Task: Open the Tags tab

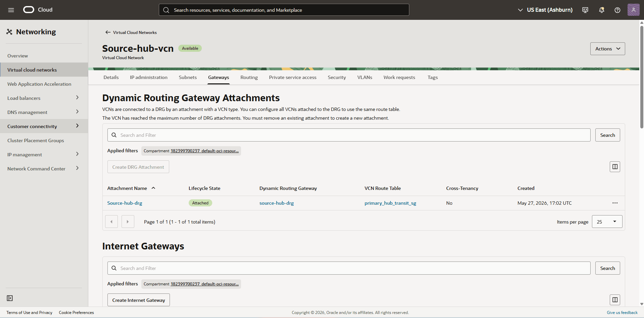Action: tap(432, 77)
